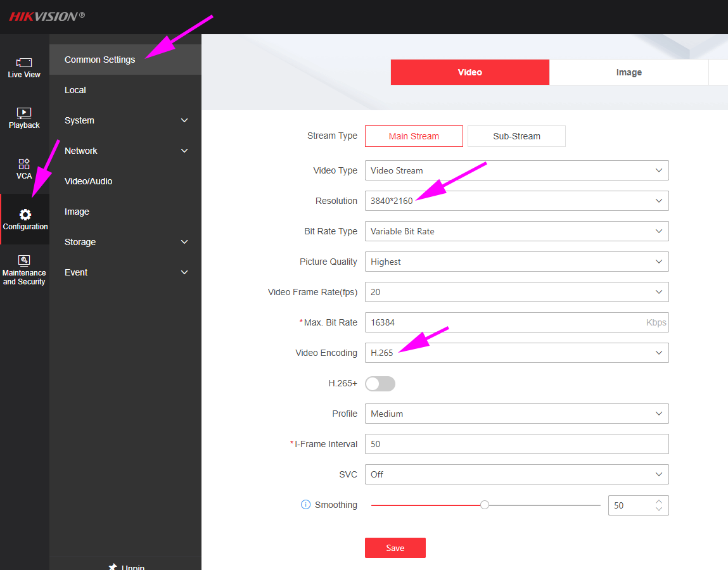Open the VCA icon in sidebar
This screenshot has height=570, width=728.
click(23, 164)
